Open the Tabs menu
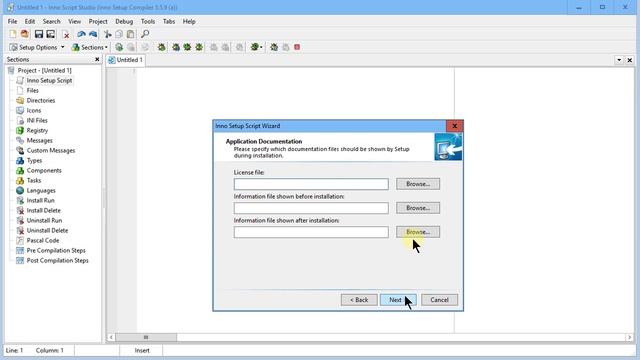640x360 pixels. pyautogui.click(x=169, y=21)
